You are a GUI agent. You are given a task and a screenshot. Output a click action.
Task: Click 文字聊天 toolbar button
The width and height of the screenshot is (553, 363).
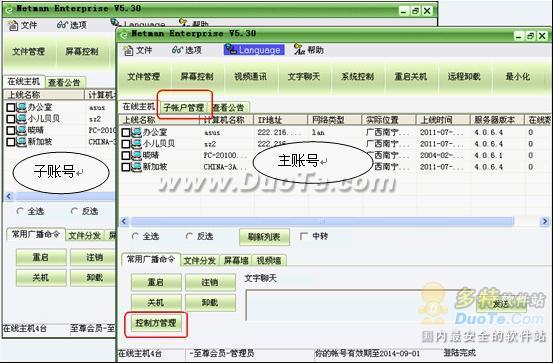tap(304, 77)
